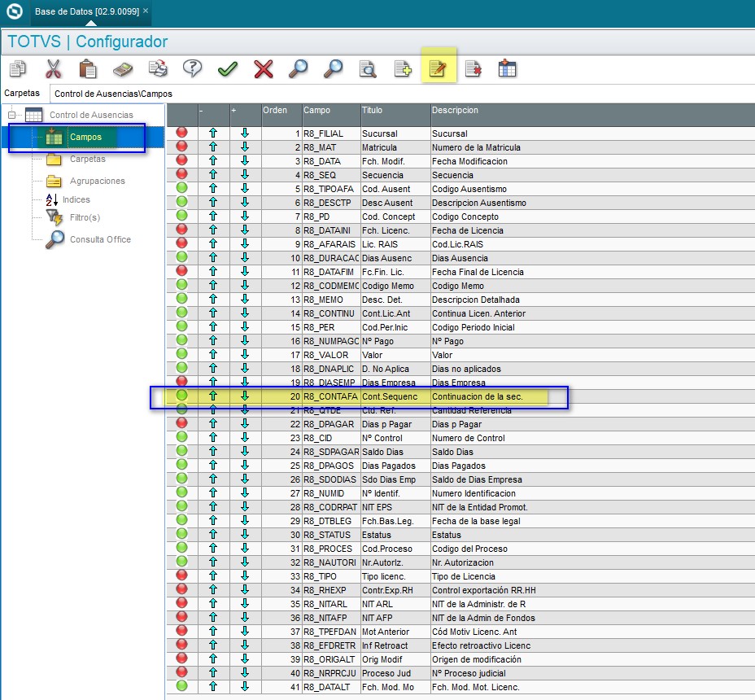
Task: Click green status circle of R8_STATUS
Action: click(181, 533)
